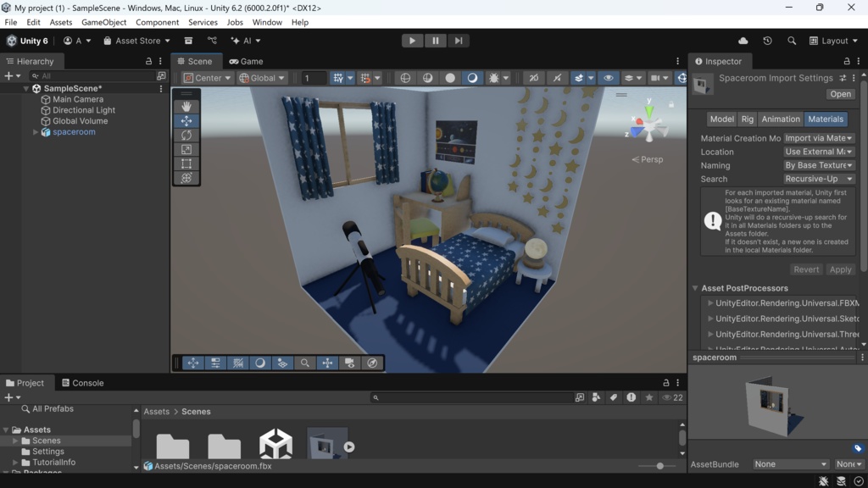Click the Apply button
Image resolution: width=868 pixels, height=488 pixels.
coord(840,269)
